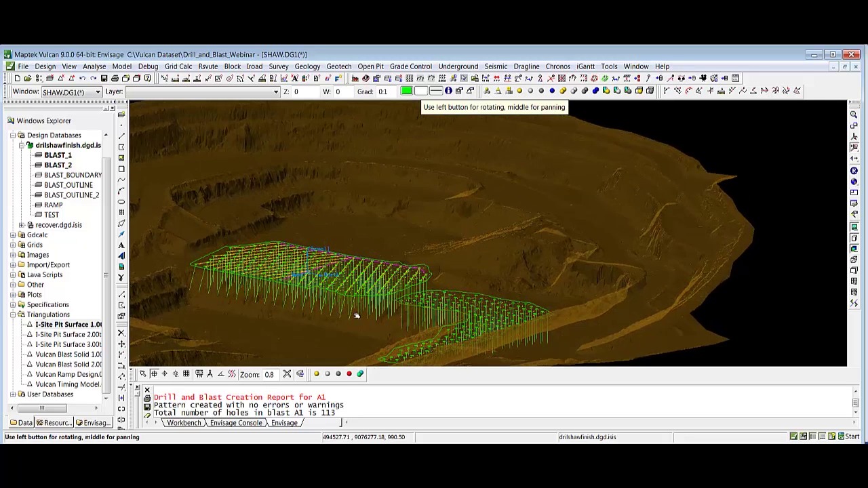
Task: Expand the Lava Scripts folder
Action: pos(13,274)
